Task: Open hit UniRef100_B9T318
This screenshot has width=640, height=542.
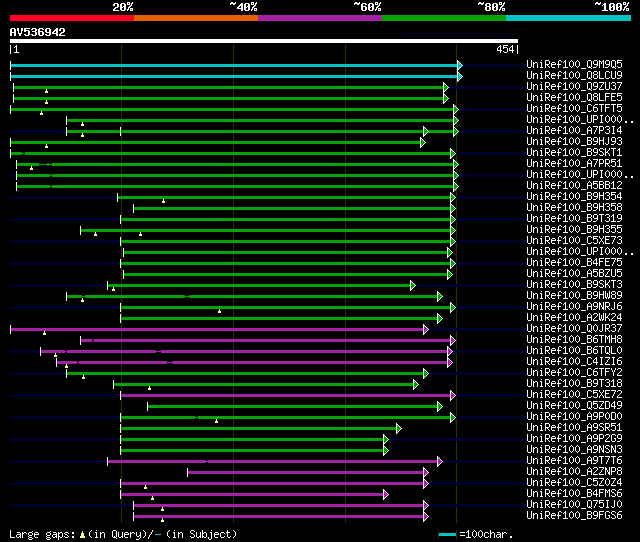Action: [574, 384]
